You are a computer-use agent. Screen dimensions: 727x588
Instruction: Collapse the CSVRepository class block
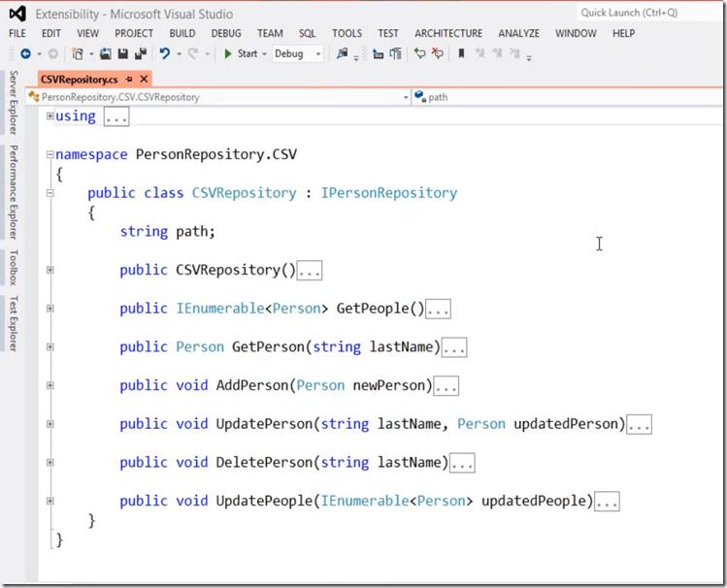pyautogui.click(x=50, y=193)
